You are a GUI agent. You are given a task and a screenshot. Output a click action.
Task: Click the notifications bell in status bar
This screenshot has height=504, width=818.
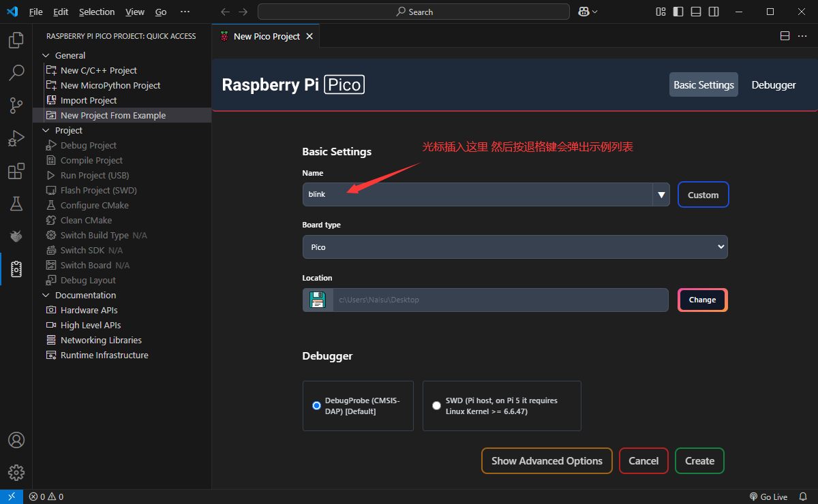pyautogui.click(x=803, y=497)
